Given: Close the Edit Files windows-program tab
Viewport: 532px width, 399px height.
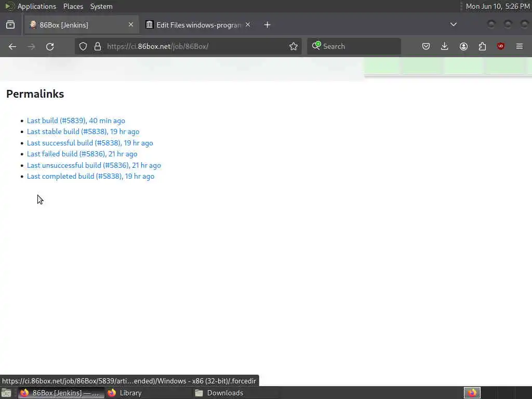Looking at the screenshot, I should pyautogui.click(x=248, y=25).
